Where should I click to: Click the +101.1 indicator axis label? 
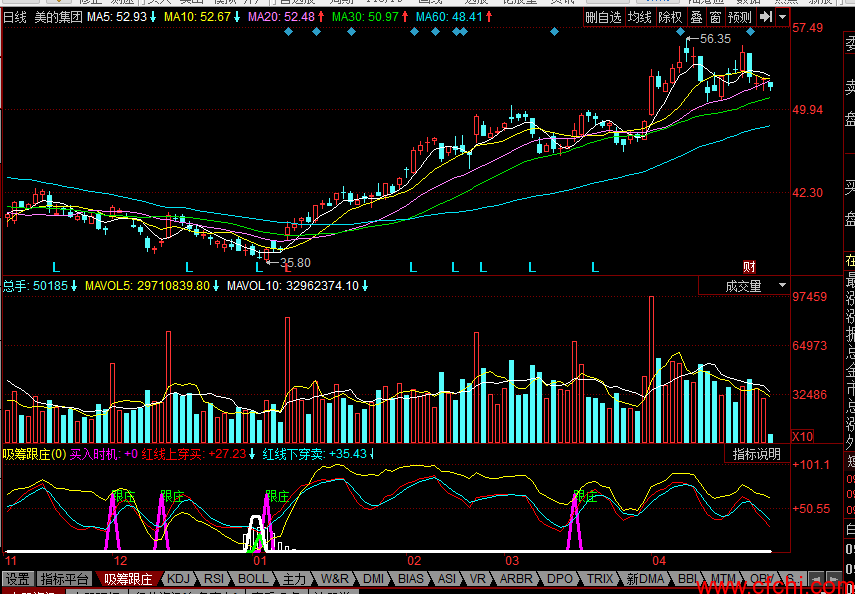click(x=811, y=465)
